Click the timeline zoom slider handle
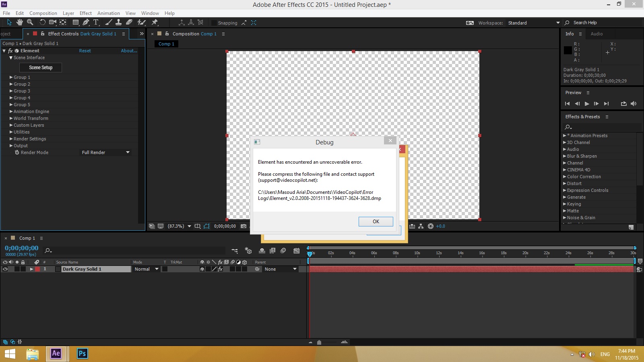Image resolution: width=644 pixels, height=362 pixels. point(319,342)
